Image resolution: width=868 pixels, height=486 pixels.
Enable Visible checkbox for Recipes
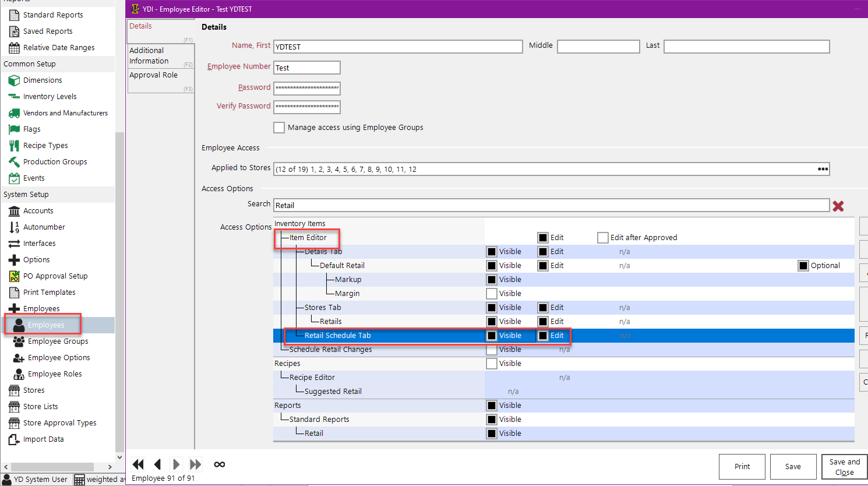(492, 364)
